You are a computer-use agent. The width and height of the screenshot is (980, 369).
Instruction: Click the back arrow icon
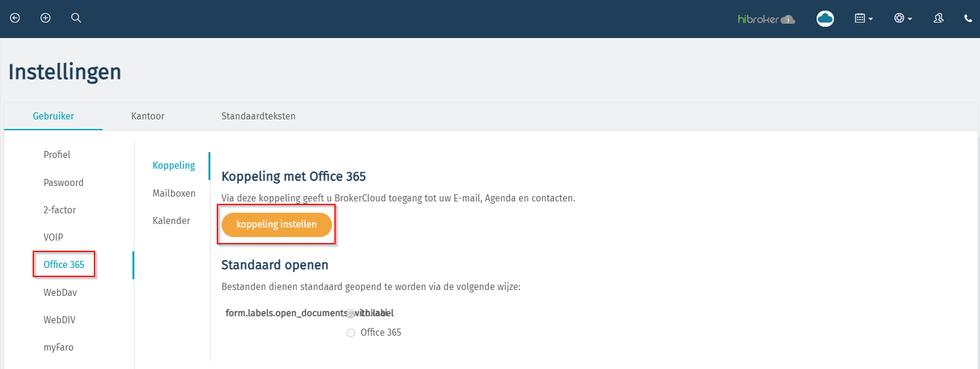[15, 18]
